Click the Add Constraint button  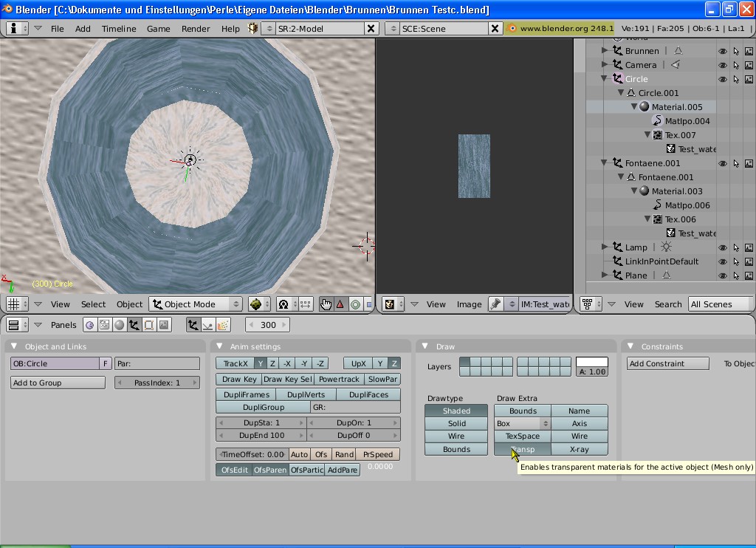(667, 363)
